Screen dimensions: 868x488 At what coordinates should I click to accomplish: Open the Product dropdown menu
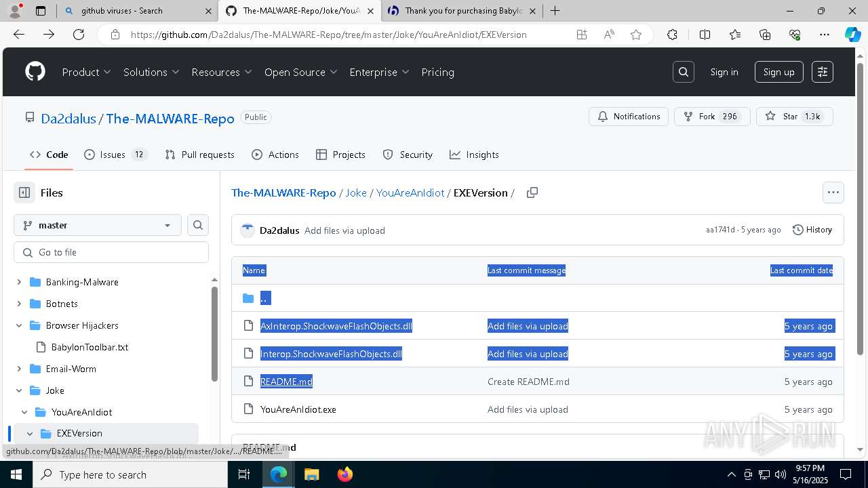(x=87, y=72)
